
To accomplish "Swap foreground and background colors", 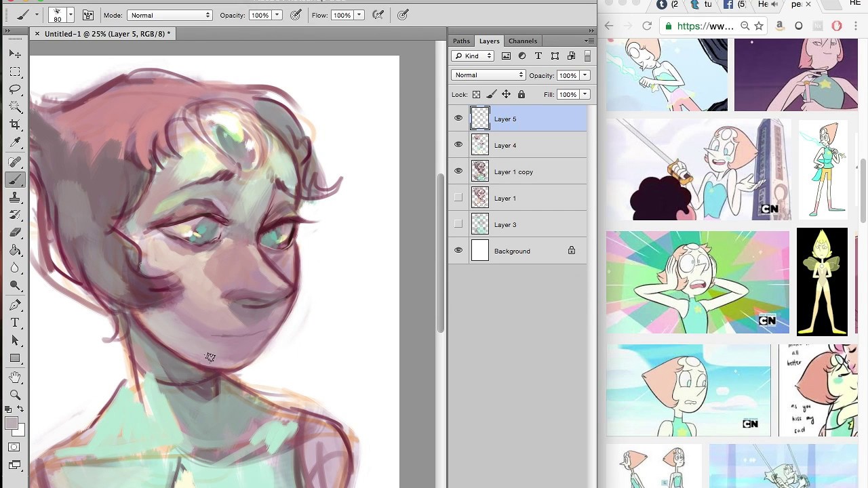I will pyautogui.click(x=20, y=409).
